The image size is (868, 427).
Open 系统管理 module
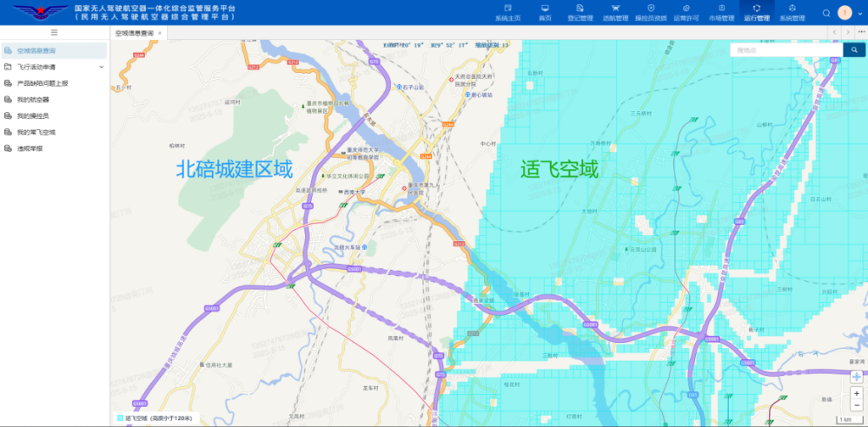[x=792, y=12]
